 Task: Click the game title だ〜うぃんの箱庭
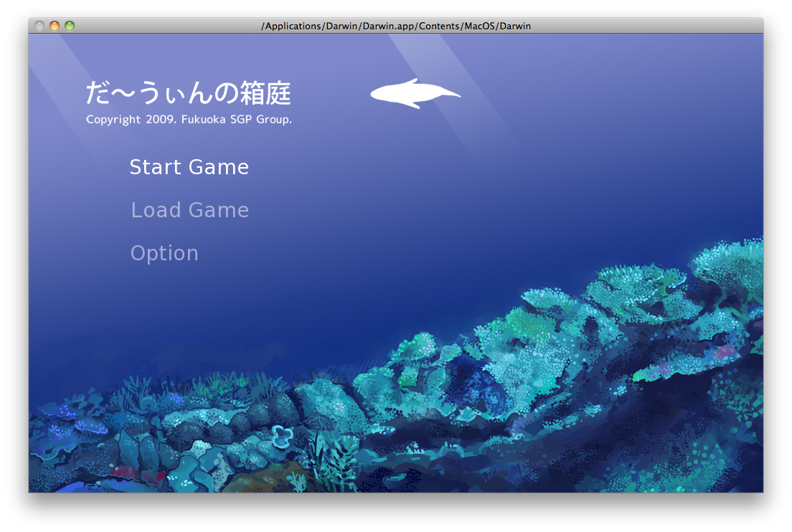click(x=189, y=93)
